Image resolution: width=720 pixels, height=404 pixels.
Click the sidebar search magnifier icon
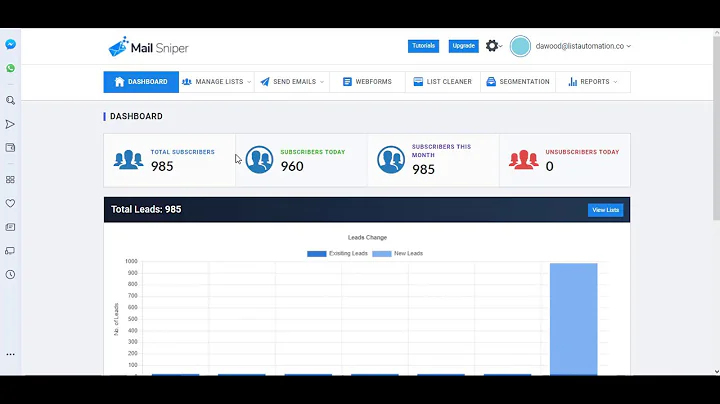(11, 101)
